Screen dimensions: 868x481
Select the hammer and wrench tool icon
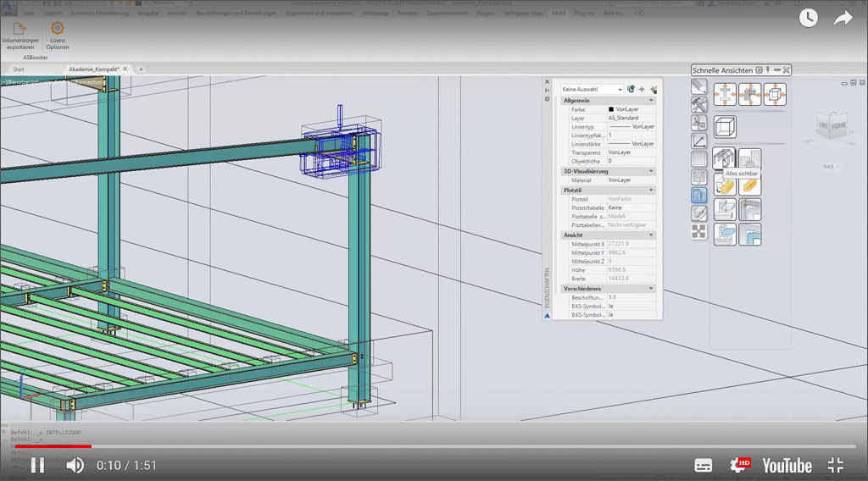click(698, 104)
